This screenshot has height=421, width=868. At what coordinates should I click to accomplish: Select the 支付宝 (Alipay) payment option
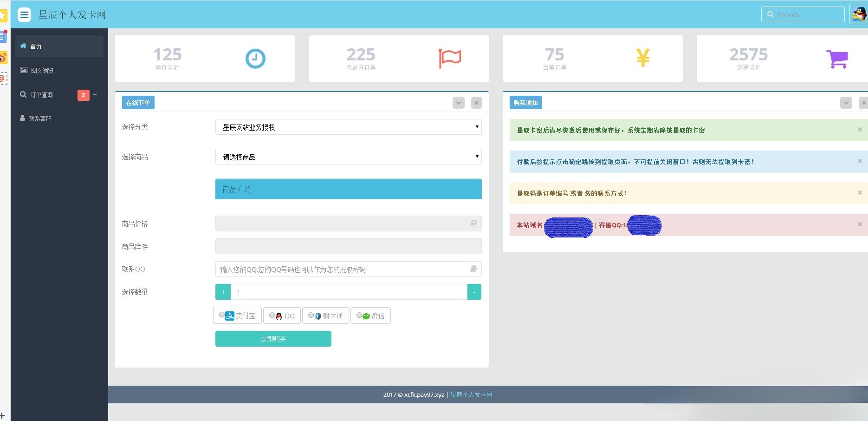[x=222, y=315]
